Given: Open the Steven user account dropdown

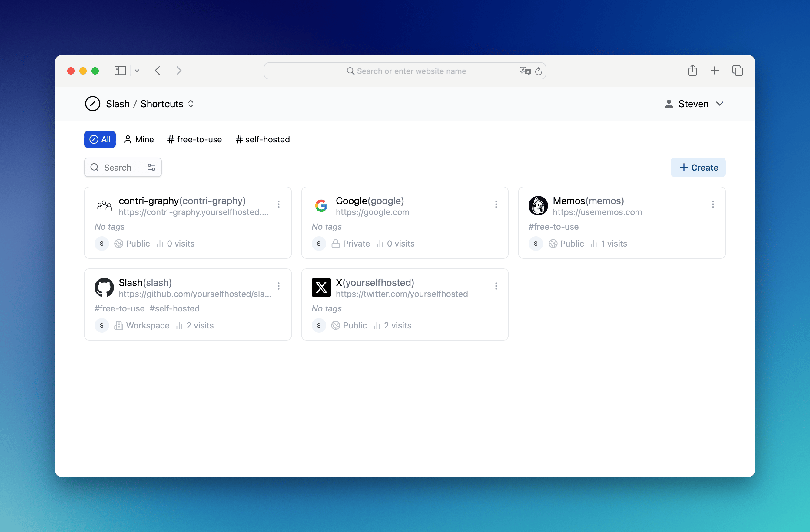Looking at the screenshot, I should point(694,104).
